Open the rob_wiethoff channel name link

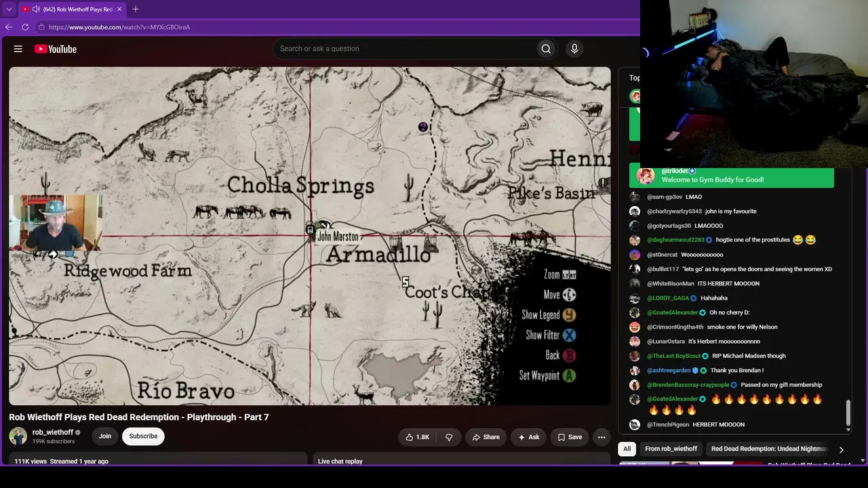[53, 432]
